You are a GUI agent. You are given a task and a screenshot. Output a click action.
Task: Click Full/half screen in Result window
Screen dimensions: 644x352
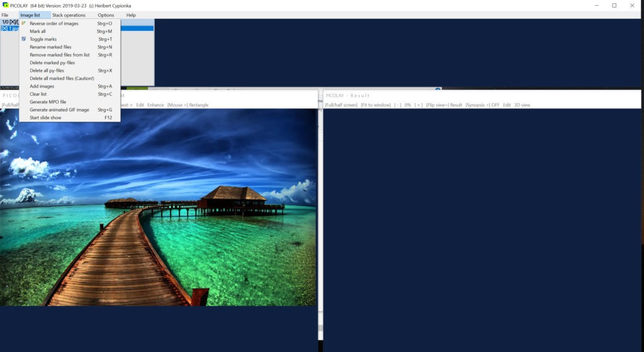(341, 105)
